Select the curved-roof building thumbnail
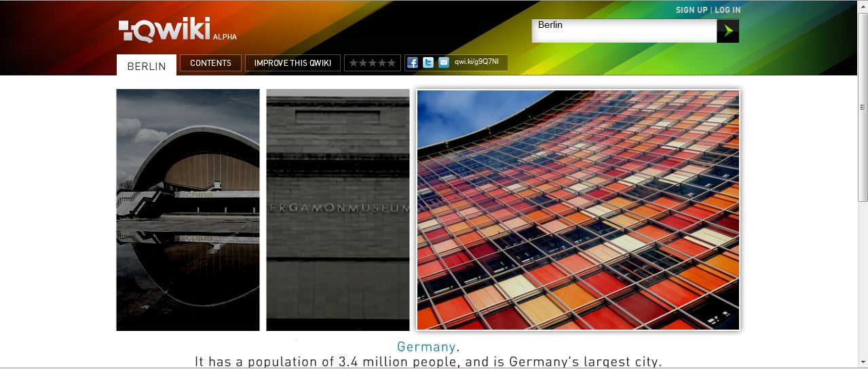This screenshot has width=868, height=369. tap(188, 210)
